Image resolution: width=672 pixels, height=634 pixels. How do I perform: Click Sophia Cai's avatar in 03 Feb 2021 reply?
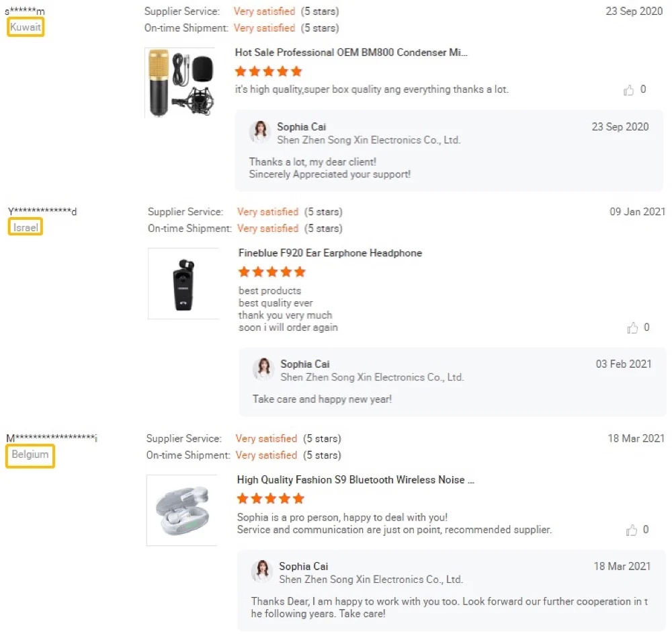[263, 370]
